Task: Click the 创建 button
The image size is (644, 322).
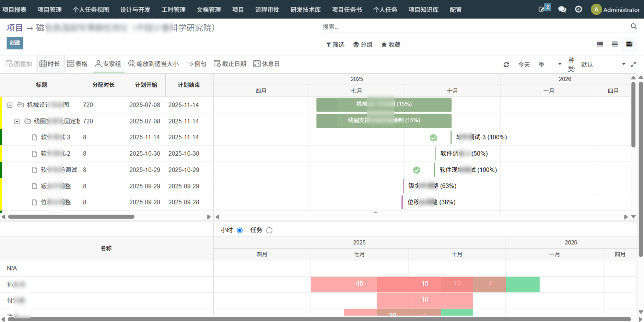Action: tap(15, 43)
